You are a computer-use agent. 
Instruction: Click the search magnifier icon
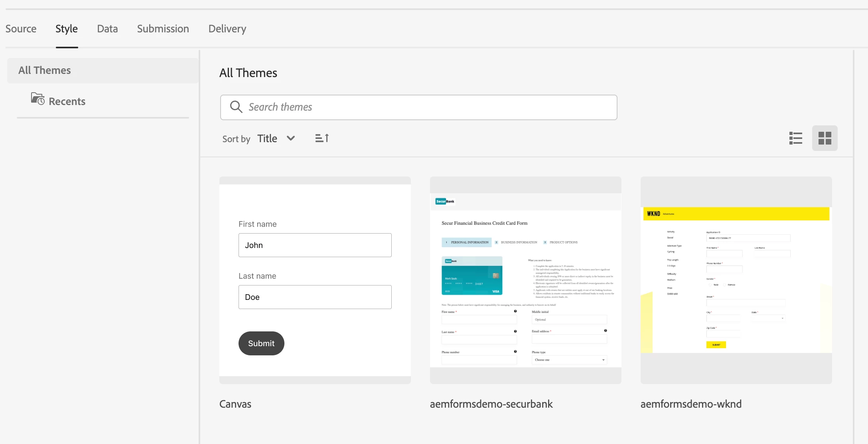click(x=236, y=107)
